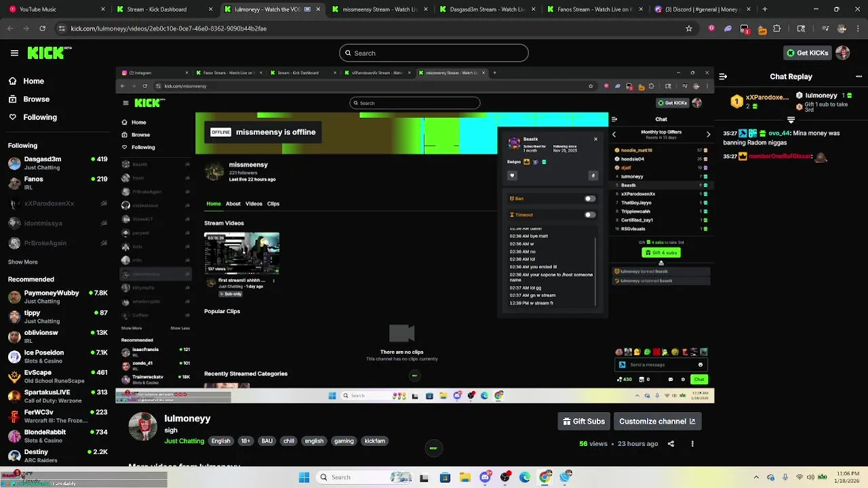Image resolution: width=868 pixels, height=488 pixels.
Task: Expand the Following list with Show More
Action: (x=23, y=262)
